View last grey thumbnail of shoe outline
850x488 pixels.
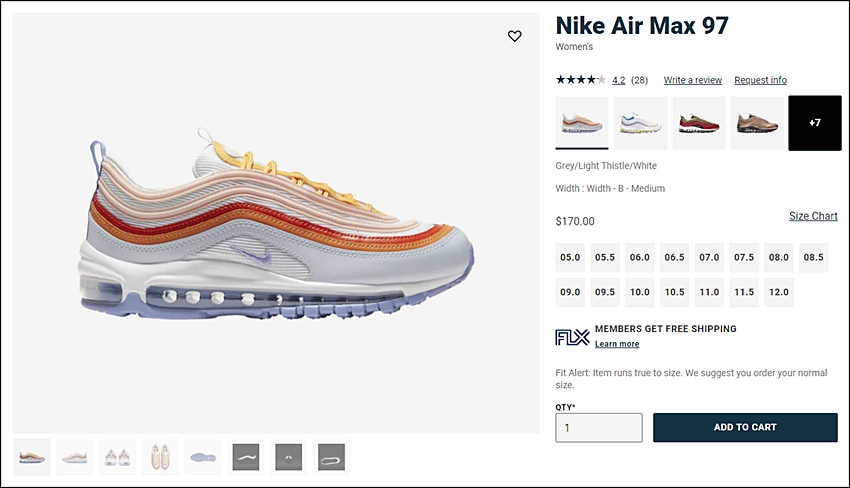tap(332, 457)
